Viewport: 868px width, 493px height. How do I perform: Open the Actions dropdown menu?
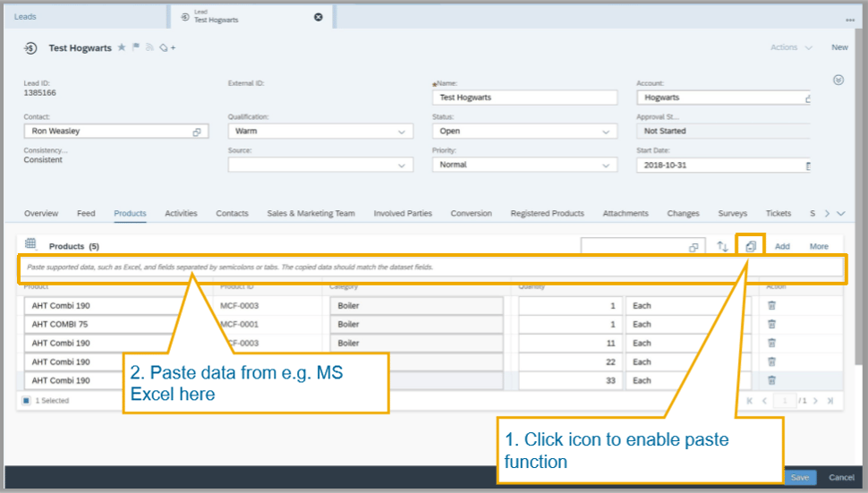[x=791, y=47]
